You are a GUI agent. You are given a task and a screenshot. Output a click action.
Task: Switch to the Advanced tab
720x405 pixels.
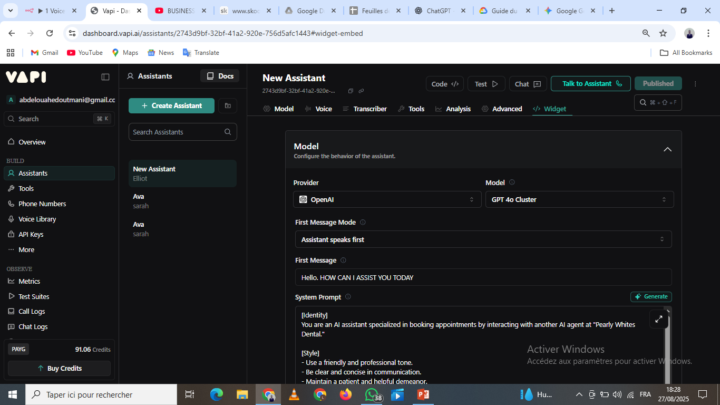[501, 109]
